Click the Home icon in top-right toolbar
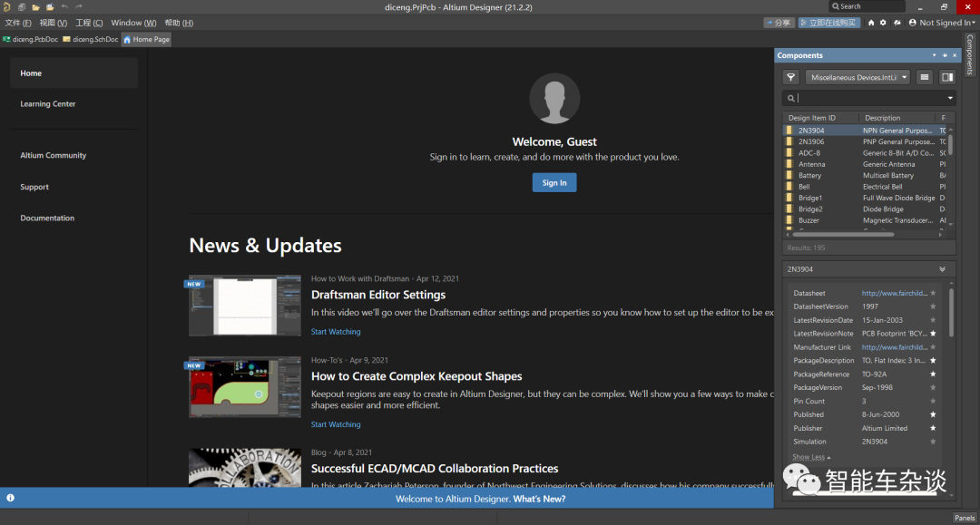Viewport: 980px width, 525px height. click(870, 23)
